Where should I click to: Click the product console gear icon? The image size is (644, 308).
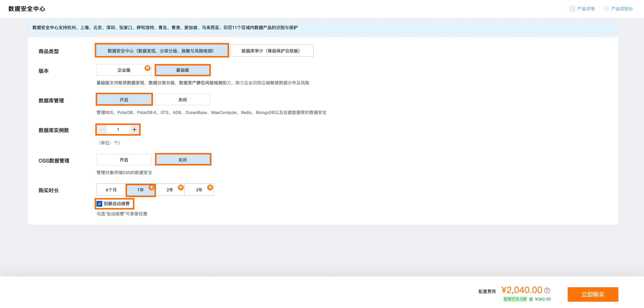point(606,9)
